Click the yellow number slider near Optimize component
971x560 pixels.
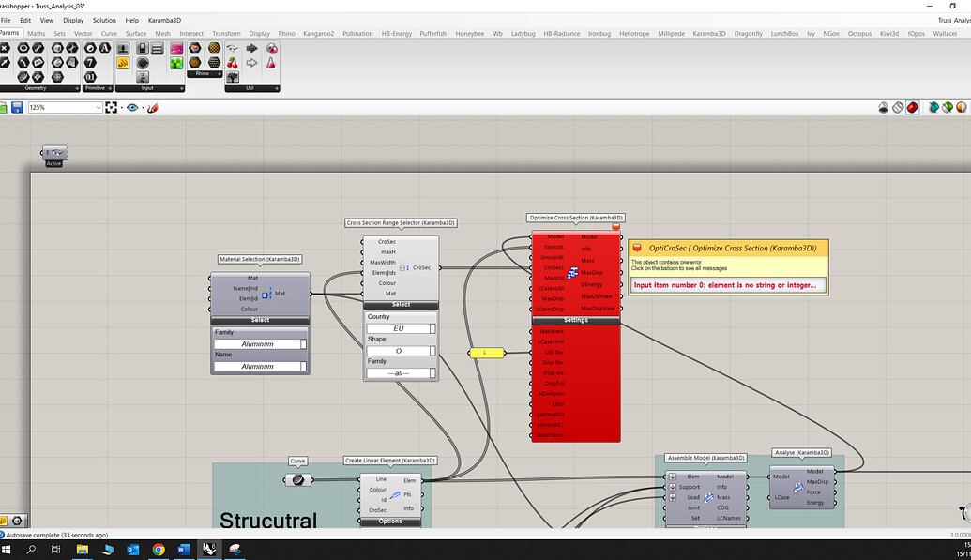click(x=485, y=353)
